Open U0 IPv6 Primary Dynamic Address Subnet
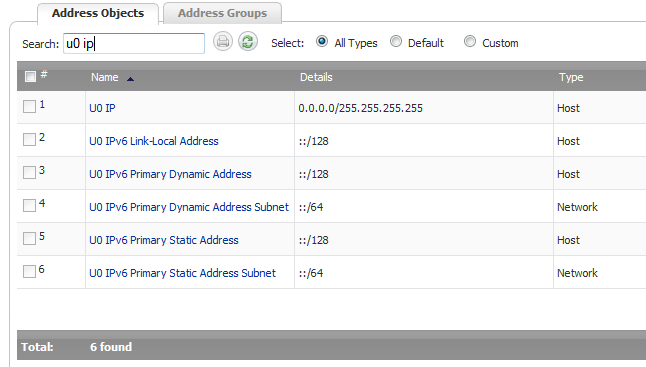 tap(189, 207)
